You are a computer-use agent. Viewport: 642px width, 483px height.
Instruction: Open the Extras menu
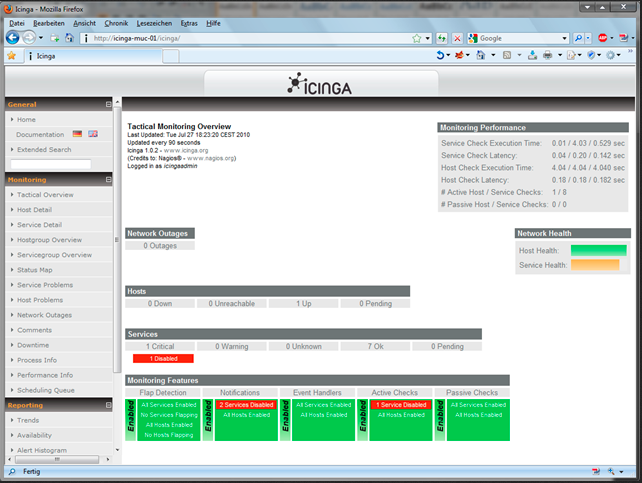click(189, 23)
